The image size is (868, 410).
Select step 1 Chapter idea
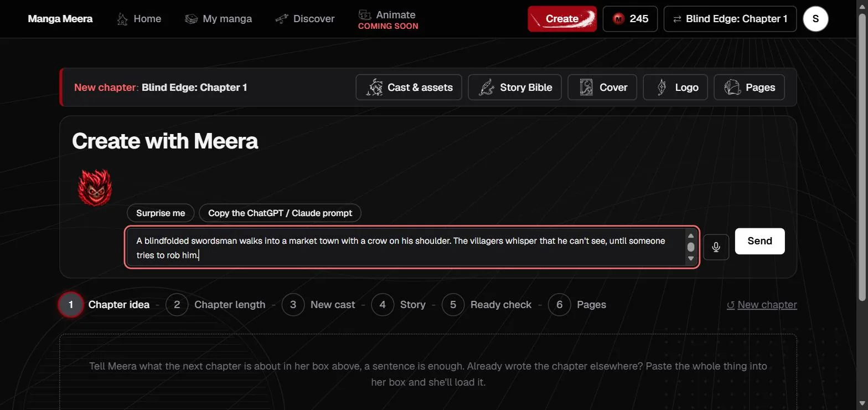tap(105, 305)
